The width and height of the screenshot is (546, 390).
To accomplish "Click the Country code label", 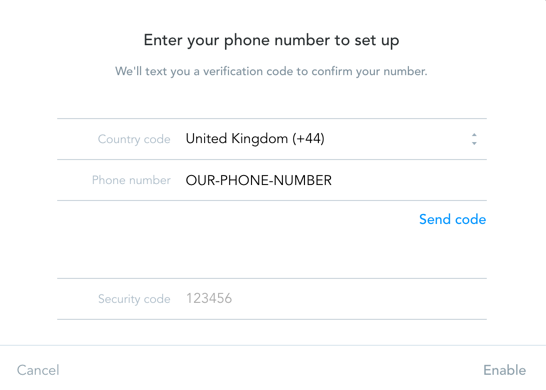I will point(134,139).
